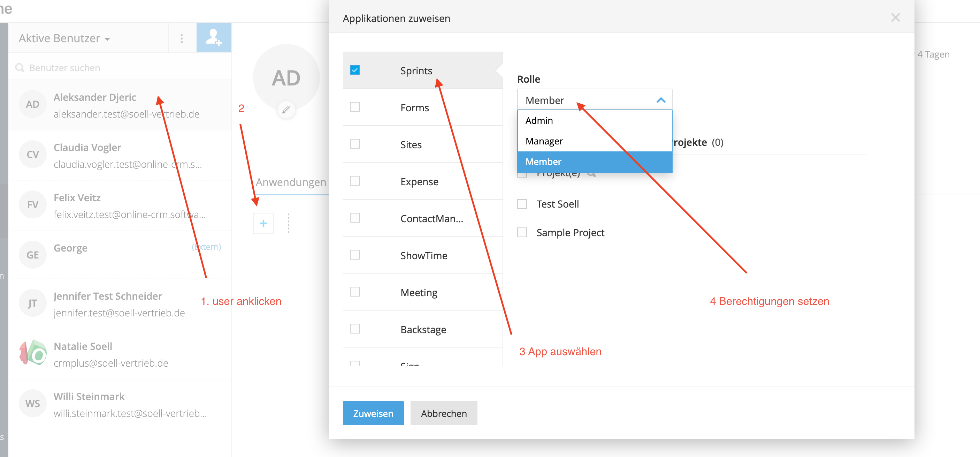Click Natalie Soell's profile picture
Screen dimensions: 980x457
tap(33, 352)
